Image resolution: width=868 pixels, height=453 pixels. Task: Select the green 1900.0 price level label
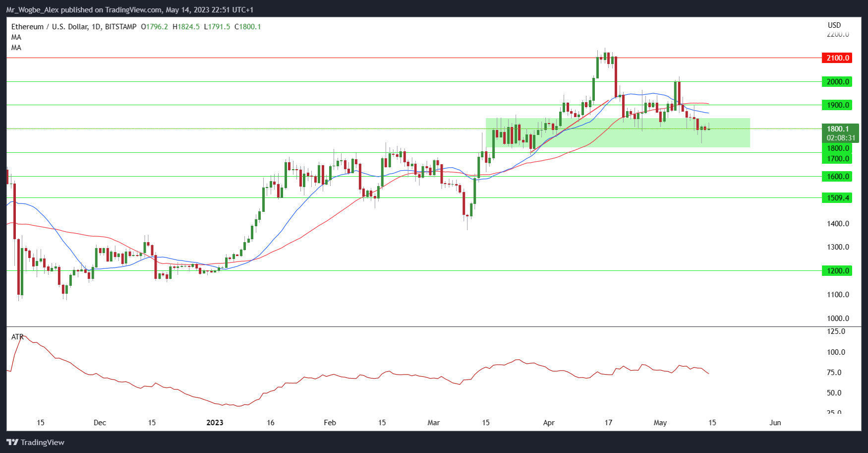tap(837, 105)
